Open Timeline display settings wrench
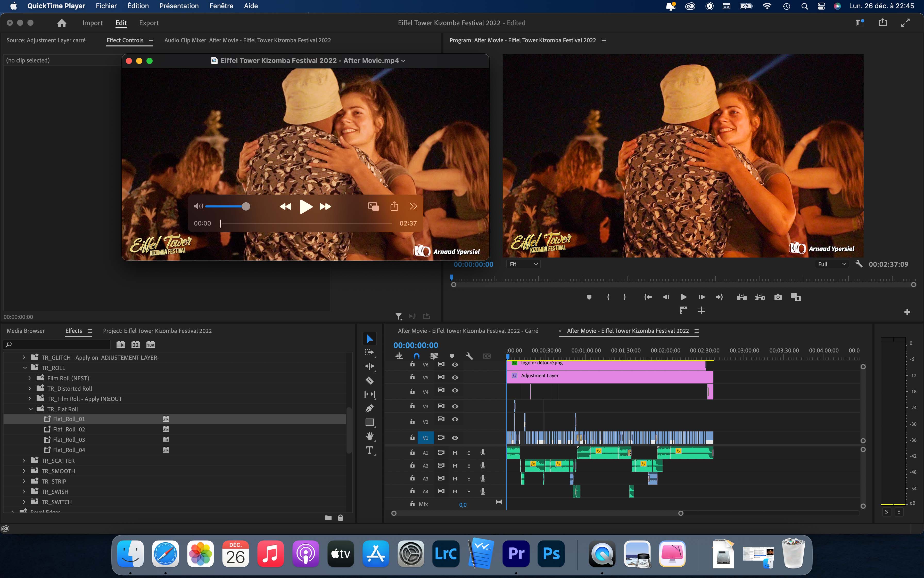Screen dimensions: 924x578 coord(469,356)
